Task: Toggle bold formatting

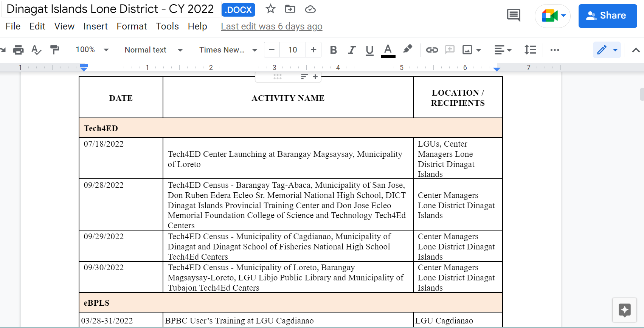Action: [x=333, y=50]
